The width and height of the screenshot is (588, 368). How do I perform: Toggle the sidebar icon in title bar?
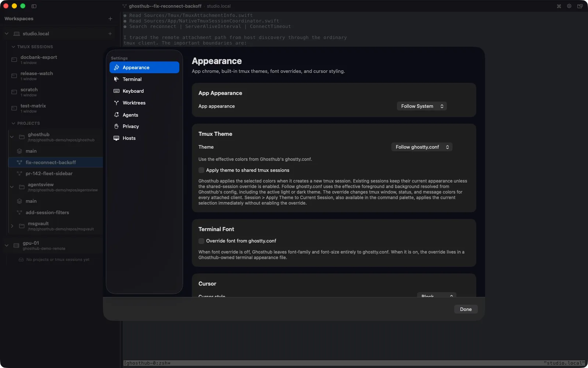(x=34, y=6)
